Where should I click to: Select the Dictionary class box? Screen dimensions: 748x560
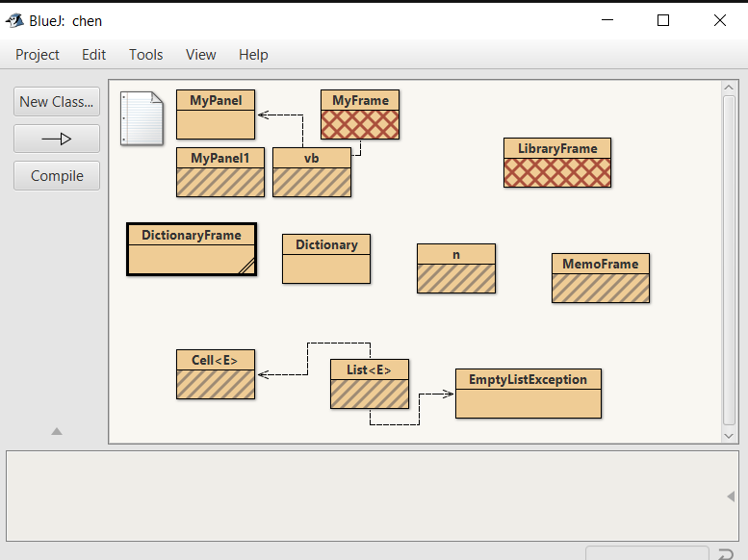tap(326, 258)
